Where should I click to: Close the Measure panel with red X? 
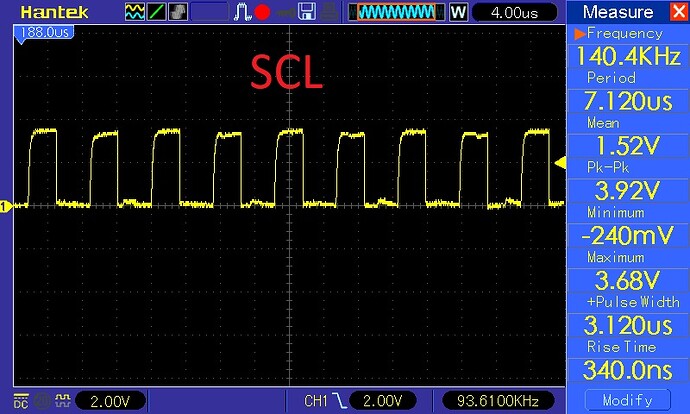678,11
